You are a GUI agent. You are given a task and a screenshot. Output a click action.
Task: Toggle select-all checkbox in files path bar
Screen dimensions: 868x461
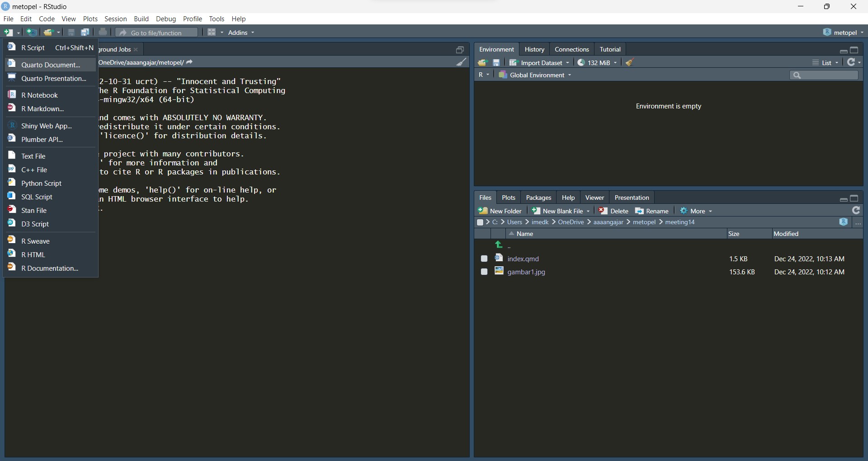click(x=480, y=222)
